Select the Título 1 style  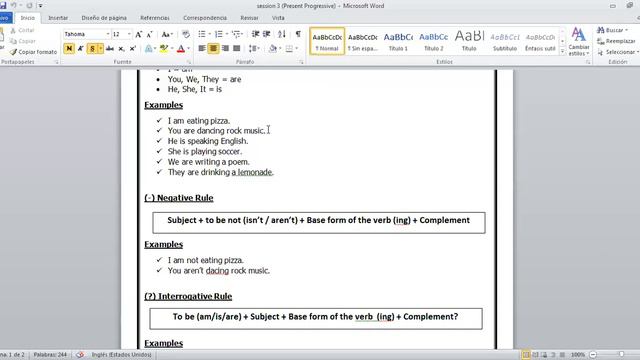click(398, 41)
